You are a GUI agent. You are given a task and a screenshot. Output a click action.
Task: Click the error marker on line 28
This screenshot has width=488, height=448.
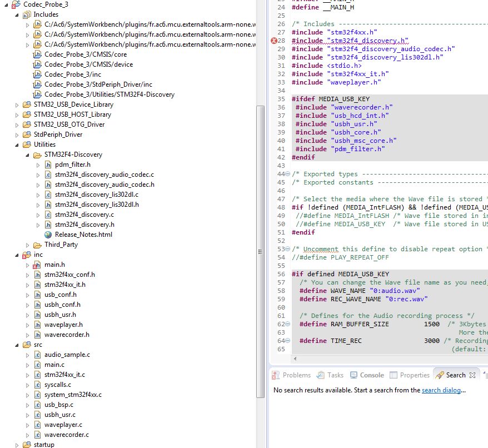tap(273, 41)
